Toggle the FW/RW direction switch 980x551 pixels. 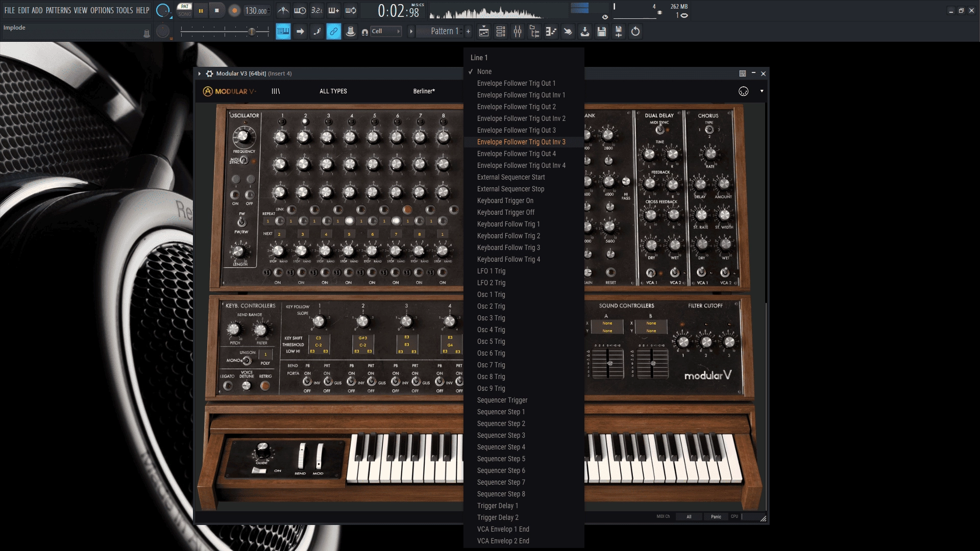pyautogui.click(x=241, y=222)
